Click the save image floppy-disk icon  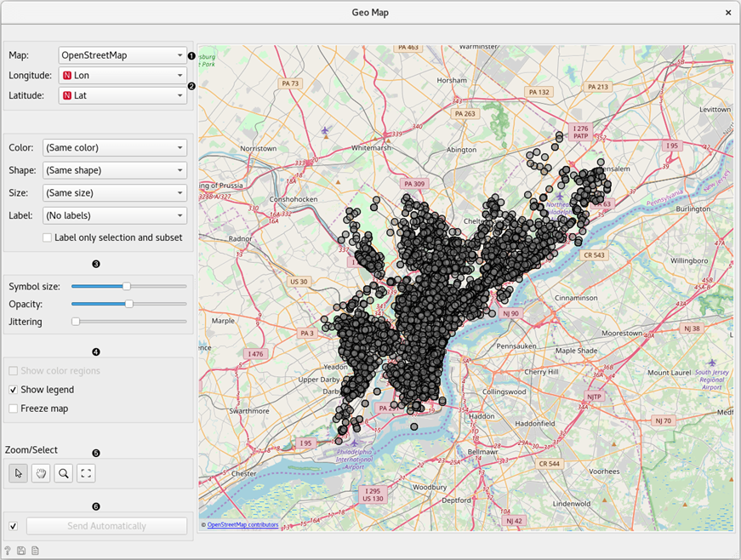click(21, 551)
